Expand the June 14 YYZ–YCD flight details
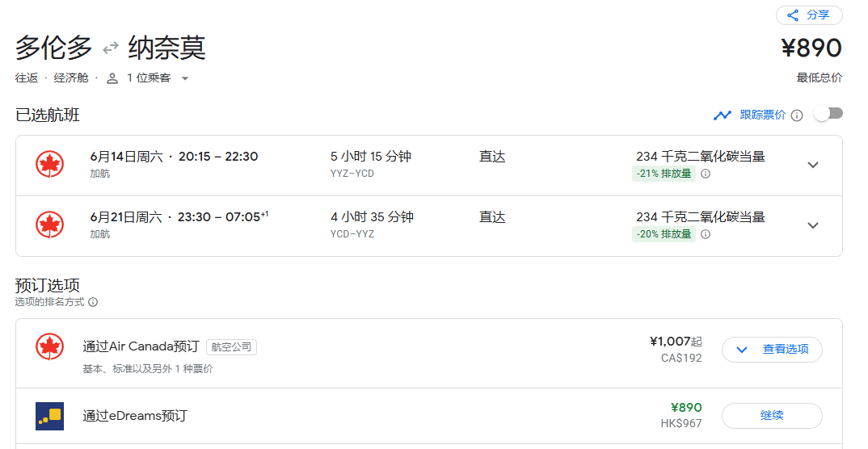The image size is (868, 449). (x=813, y=165)
